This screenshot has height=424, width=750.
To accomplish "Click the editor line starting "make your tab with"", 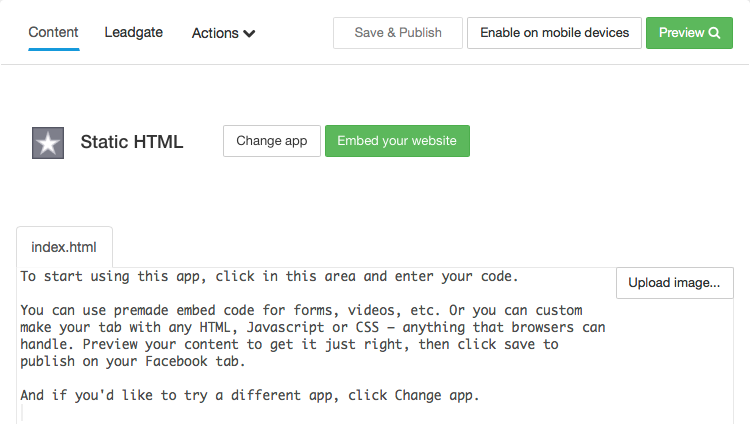I will pyautogui.click(x=313, y=327).
